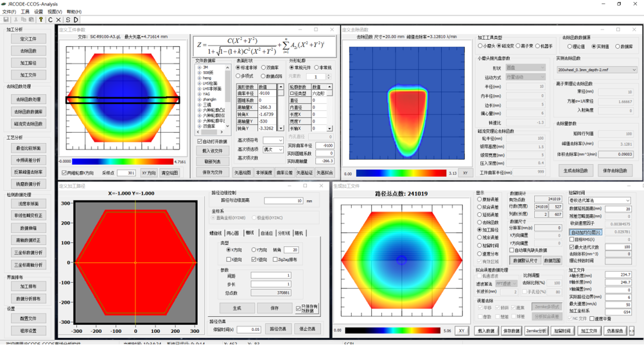Image resolution: width=644 pixels, height=345 pixels.
Task: Click the S icon in the toolbar
Action: click(67, 20)
